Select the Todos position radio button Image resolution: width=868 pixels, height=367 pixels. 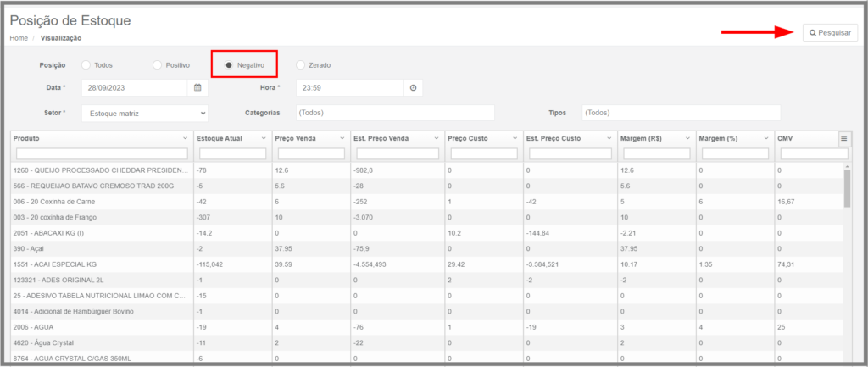point(86,64)
